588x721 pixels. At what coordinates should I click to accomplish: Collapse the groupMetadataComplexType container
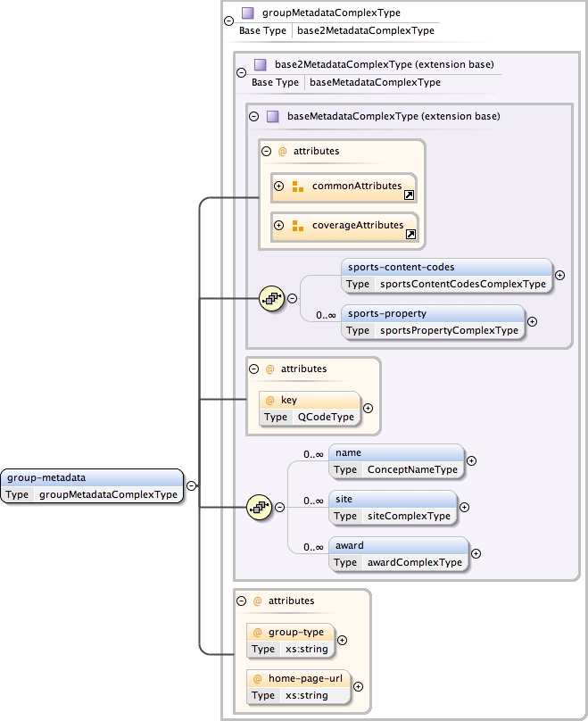coord(229,21)
